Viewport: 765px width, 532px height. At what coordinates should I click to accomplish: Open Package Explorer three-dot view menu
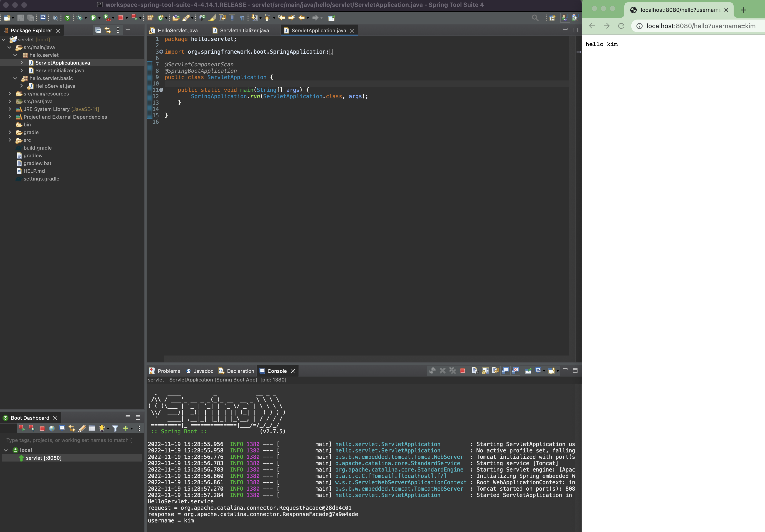point(118,30)
